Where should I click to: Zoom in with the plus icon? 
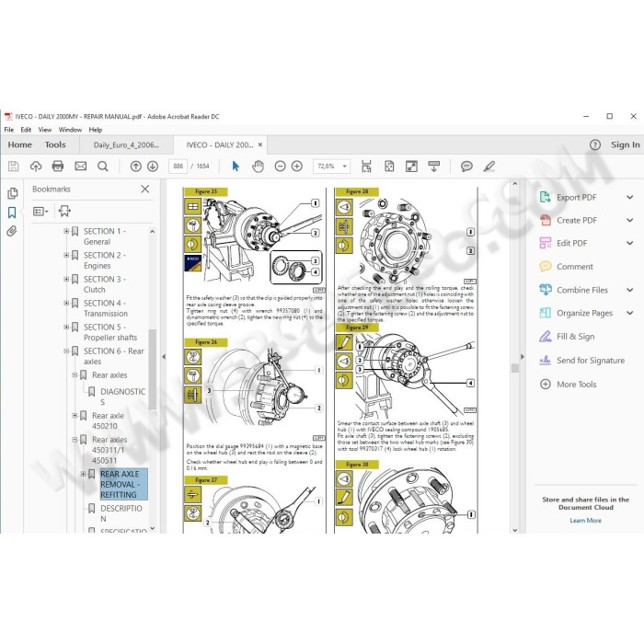click(x=297, y=166)
